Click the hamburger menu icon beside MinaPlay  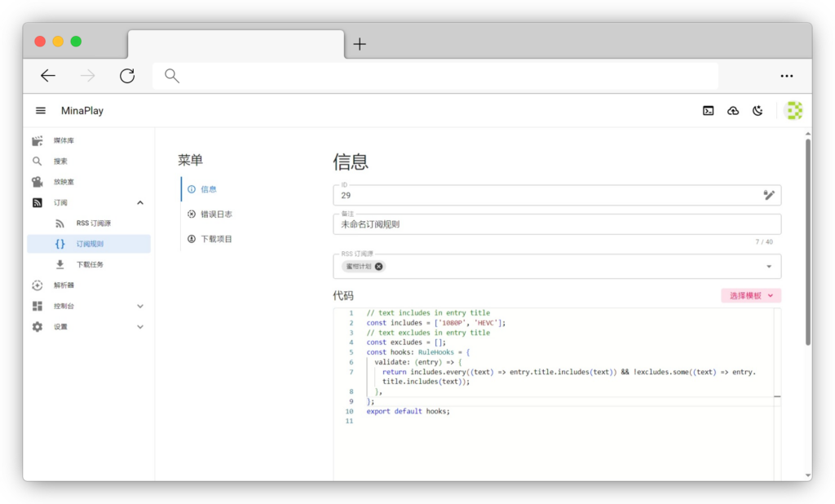(x=41, y=111)
